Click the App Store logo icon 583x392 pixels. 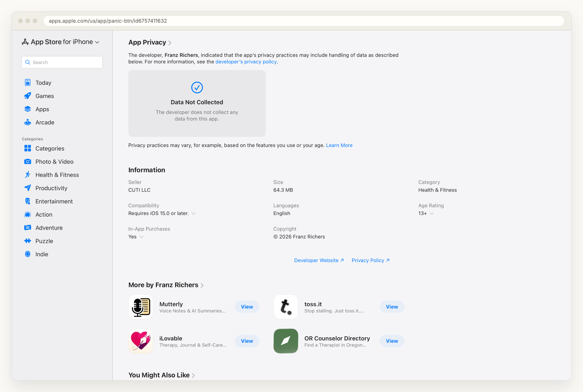[25, 42]
